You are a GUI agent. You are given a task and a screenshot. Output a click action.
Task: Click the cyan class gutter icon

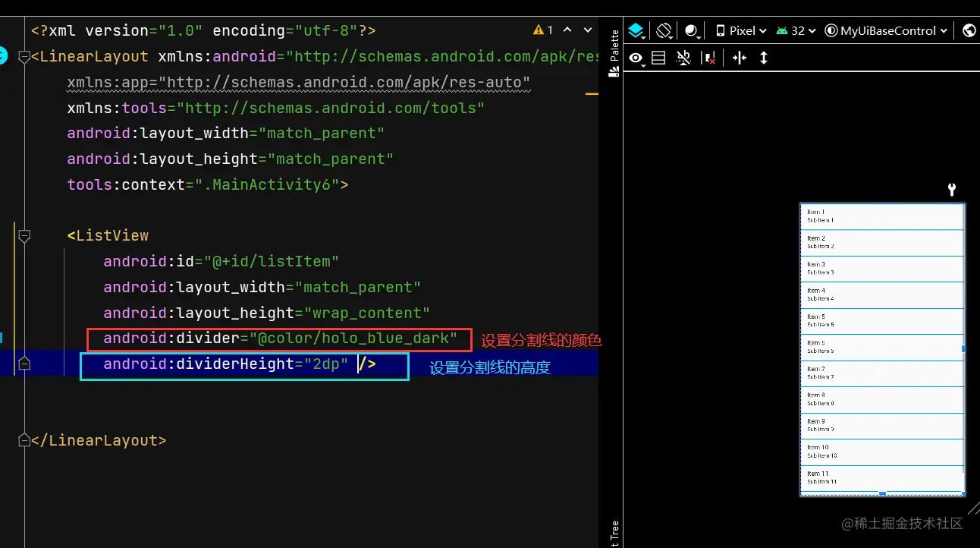[2, 55]
